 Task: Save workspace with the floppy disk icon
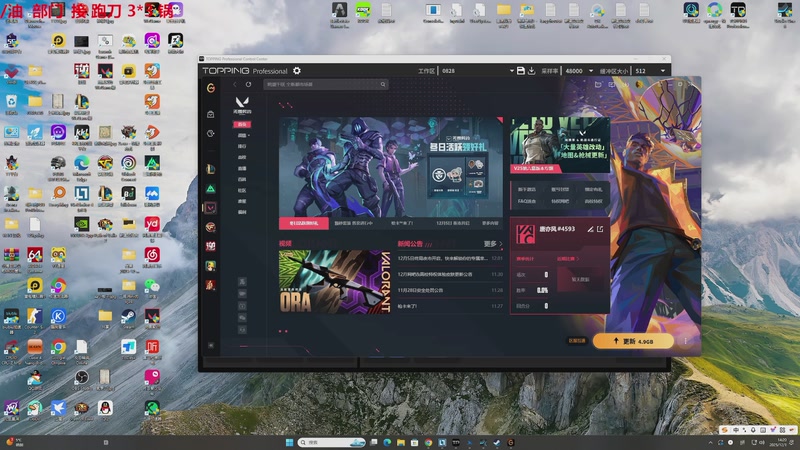click(x=520, y=71)
